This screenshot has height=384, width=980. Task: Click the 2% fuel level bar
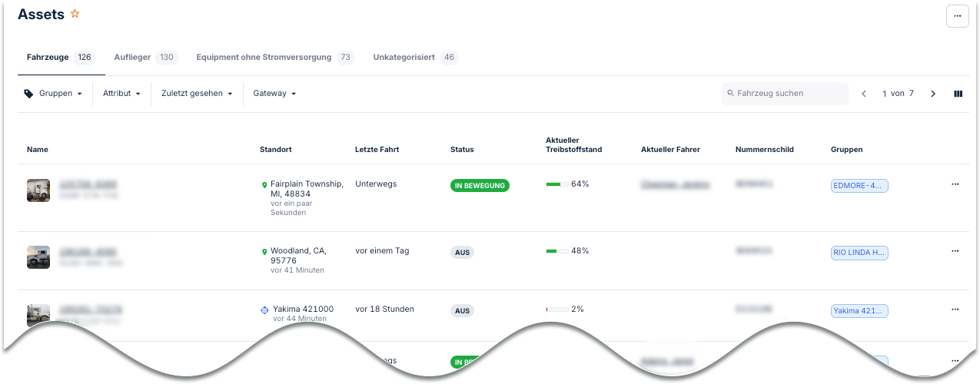(x=556, y=310)
